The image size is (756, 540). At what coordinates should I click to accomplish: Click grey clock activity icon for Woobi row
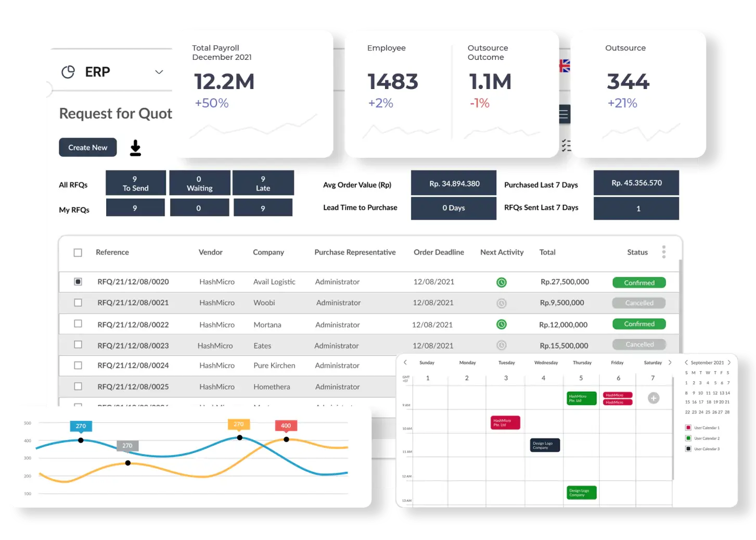(502, 303)
